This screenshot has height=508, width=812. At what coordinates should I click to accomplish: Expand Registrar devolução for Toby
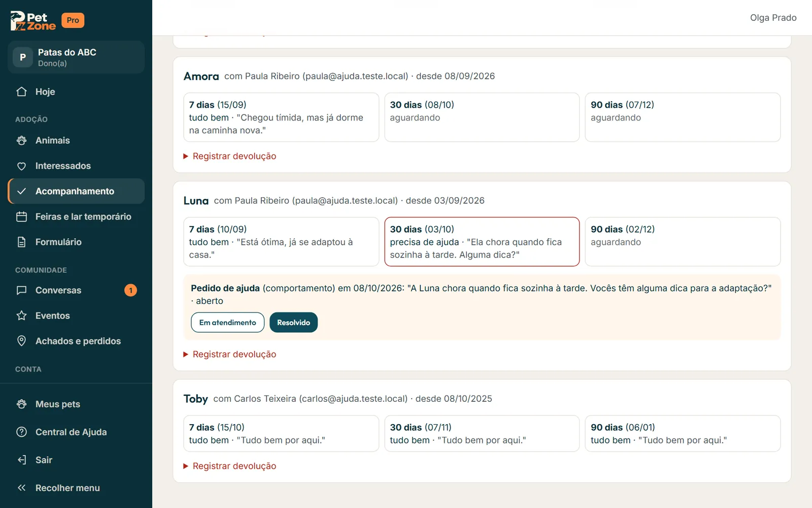tap(229, 466)
